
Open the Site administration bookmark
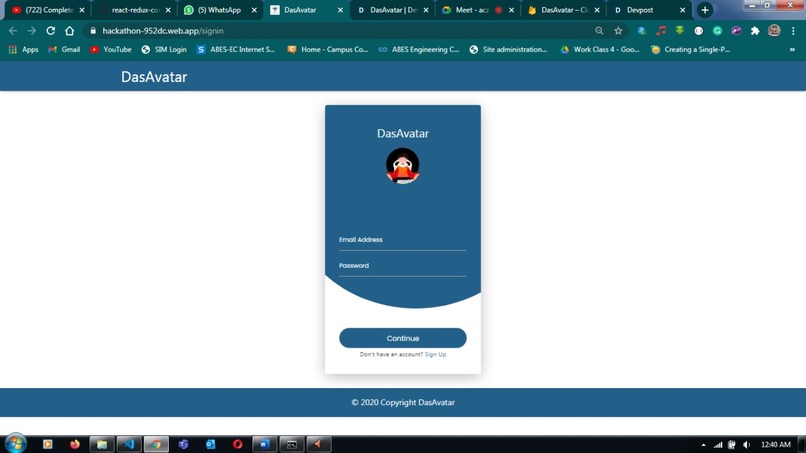point(509,49)
